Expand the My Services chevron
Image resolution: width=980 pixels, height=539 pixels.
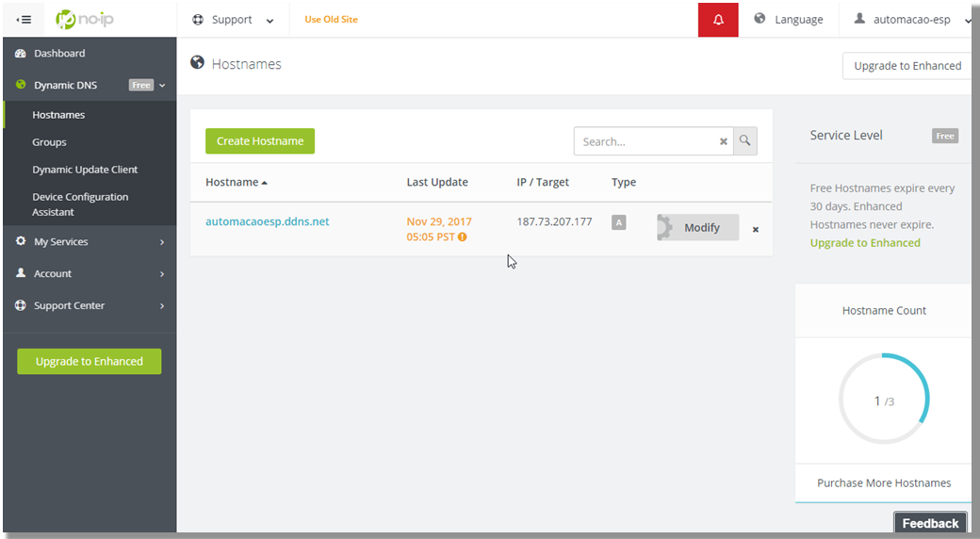pyautogui.click(x=162, y=242)
